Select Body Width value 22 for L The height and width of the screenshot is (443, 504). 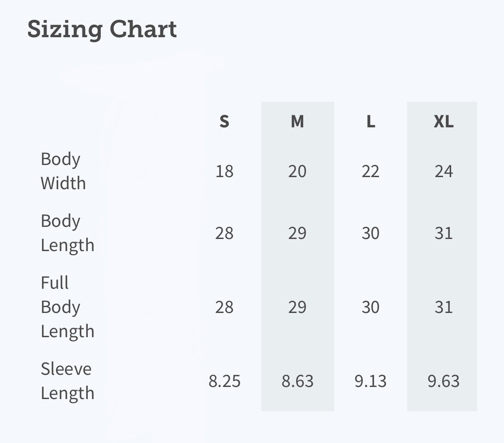(x=370, y=171)
